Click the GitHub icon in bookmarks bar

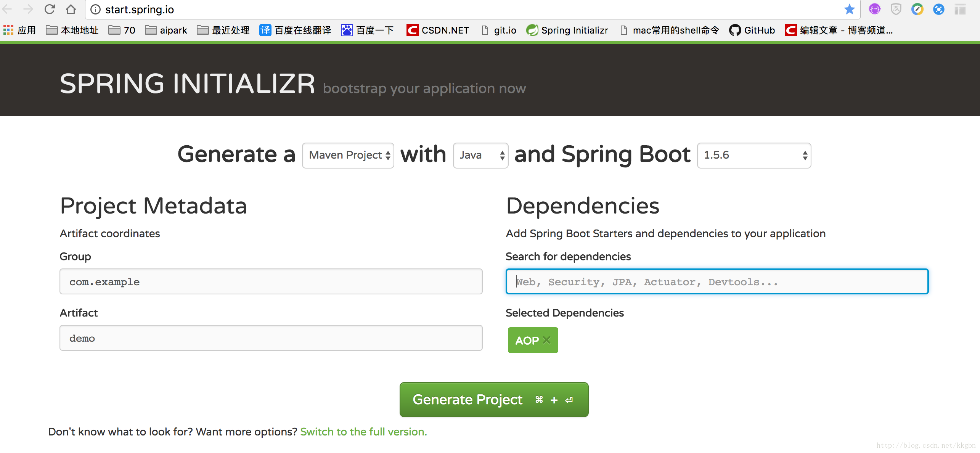point(735,31)
